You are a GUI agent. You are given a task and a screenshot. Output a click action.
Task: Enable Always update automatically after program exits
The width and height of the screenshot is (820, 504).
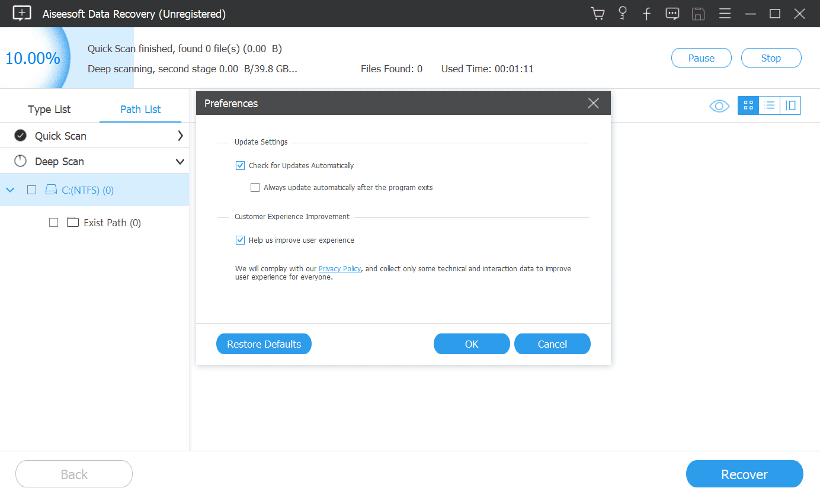pyautogui.click(x=255, y=188)
